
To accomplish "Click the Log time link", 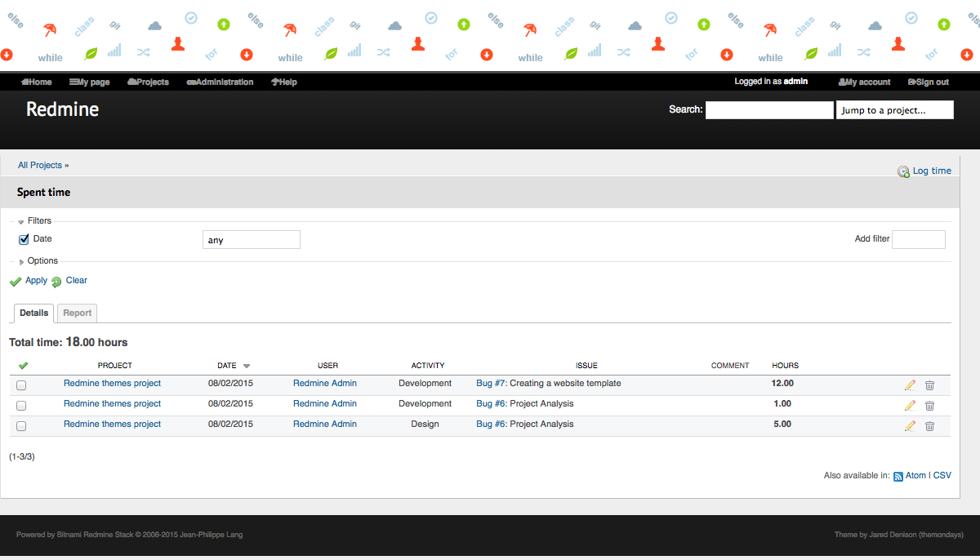I will (x=924, y=171).
